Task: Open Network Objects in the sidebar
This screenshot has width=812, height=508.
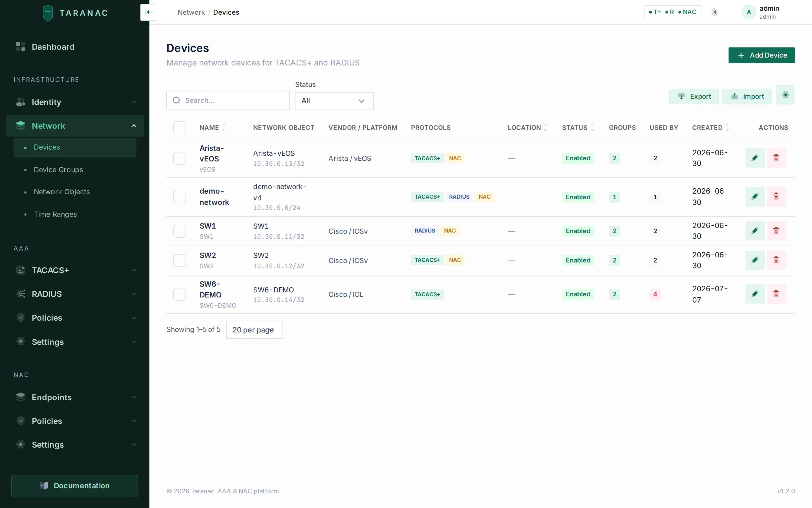Action: [75, 192]
